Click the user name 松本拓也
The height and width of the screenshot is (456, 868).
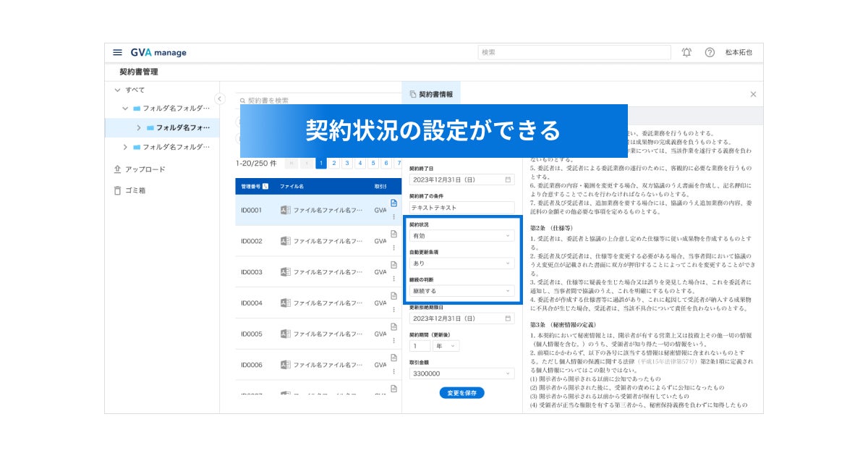point(739,53)
